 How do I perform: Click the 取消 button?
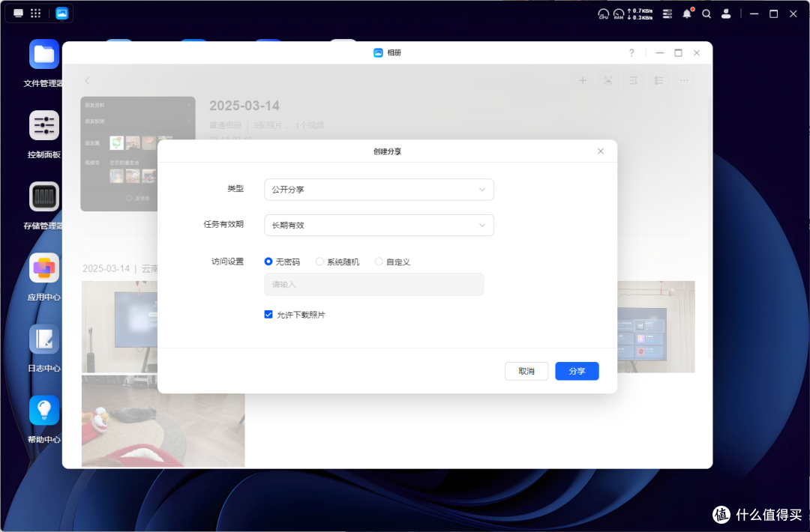[526, 371]
